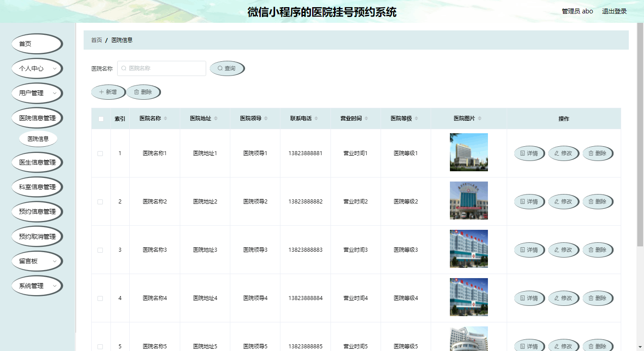This screenshot has width=644, height=351.
Task: Tick the checkbox for row 医院名称4
Action: 100,298
